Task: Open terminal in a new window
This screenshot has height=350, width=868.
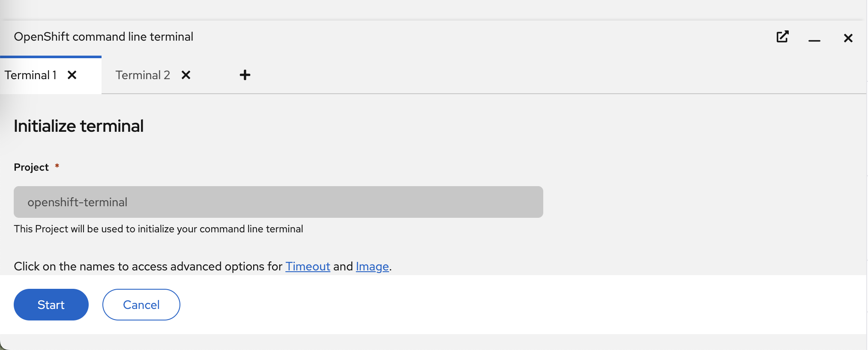Action: click(x=782, y=37)
